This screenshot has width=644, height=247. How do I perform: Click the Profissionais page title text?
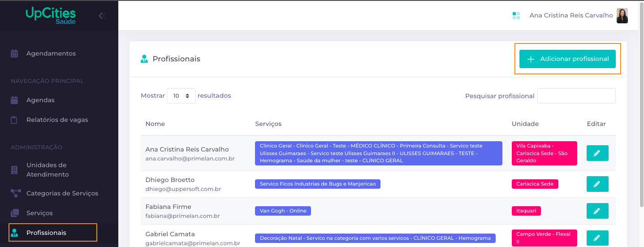point(177,59)
